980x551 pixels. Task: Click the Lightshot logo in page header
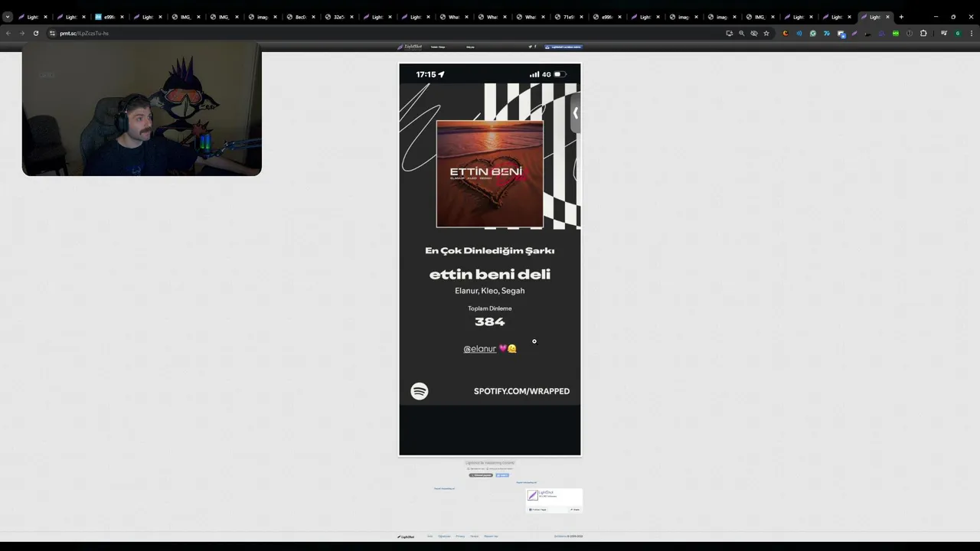point(410,47)
